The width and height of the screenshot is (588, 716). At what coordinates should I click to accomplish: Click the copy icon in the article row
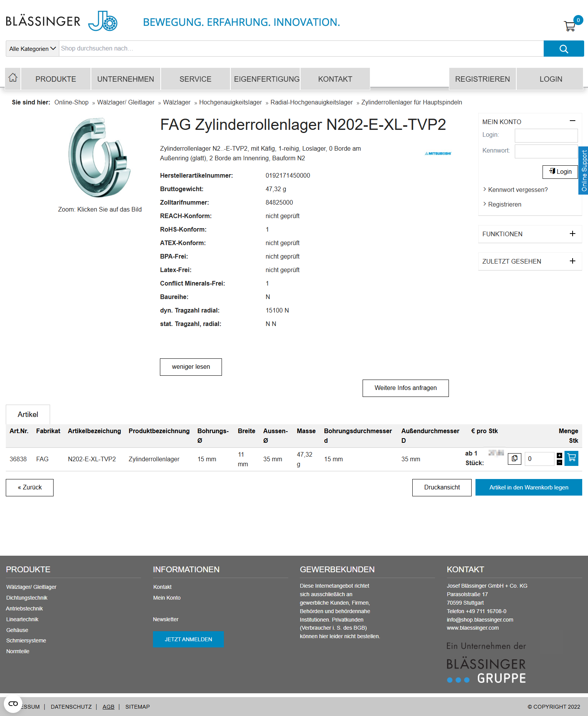[x=514, y=459]
